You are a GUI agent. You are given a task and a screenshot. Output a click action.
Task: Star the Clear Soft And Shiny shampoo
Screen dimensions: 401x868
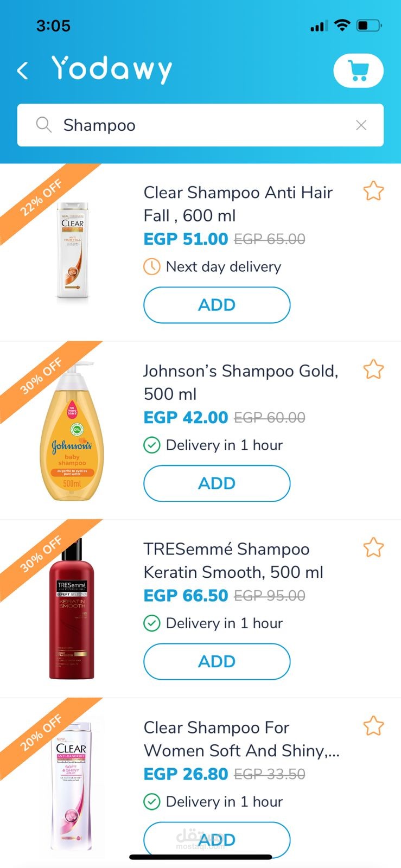373,726
